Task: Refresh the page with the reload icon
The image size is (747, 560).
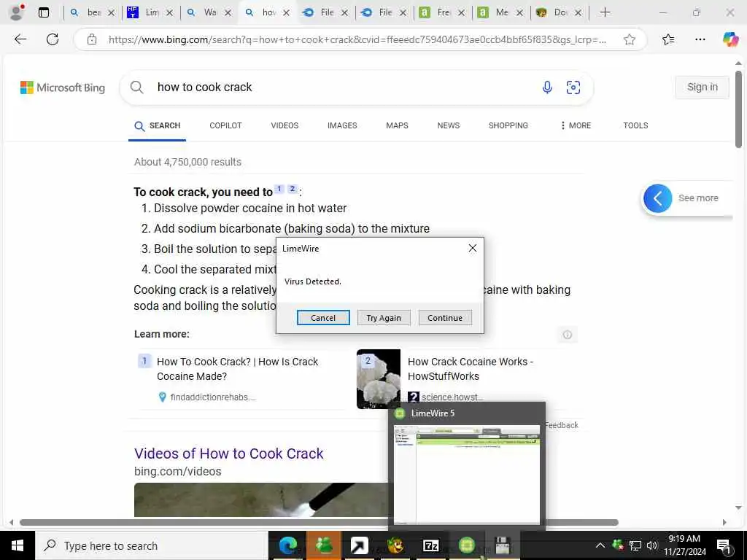Action: 53,39
